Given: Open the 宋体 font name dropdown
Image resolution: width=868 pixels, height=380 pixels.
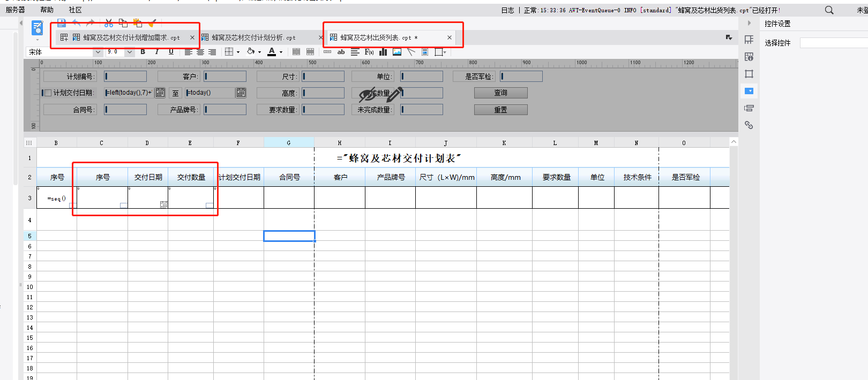Looking at the screenshot, I should tap(98, 52).
